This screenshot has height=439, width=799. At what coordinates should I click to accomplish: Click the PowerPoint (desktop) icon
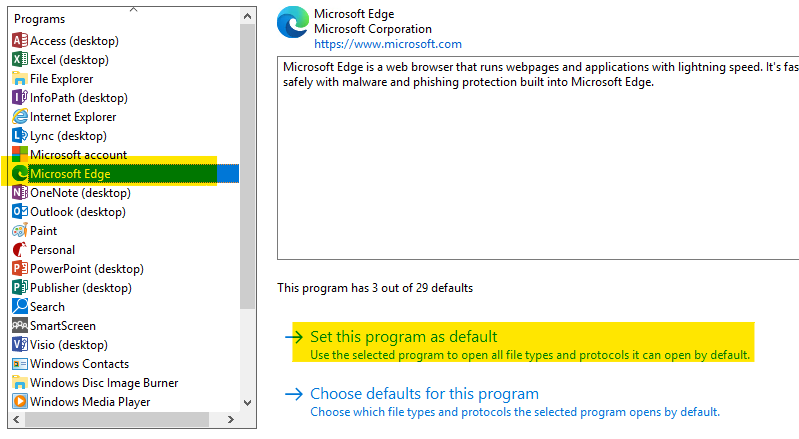[x=19, y=269]
